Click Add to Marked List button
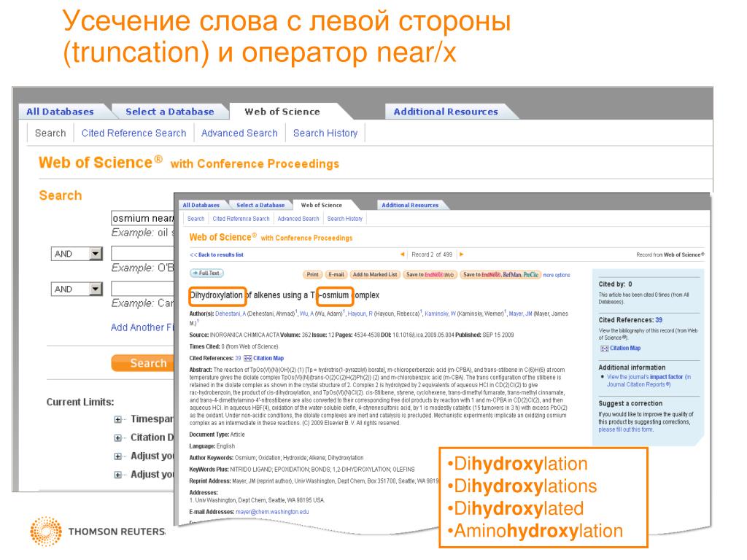 point(375,275)
